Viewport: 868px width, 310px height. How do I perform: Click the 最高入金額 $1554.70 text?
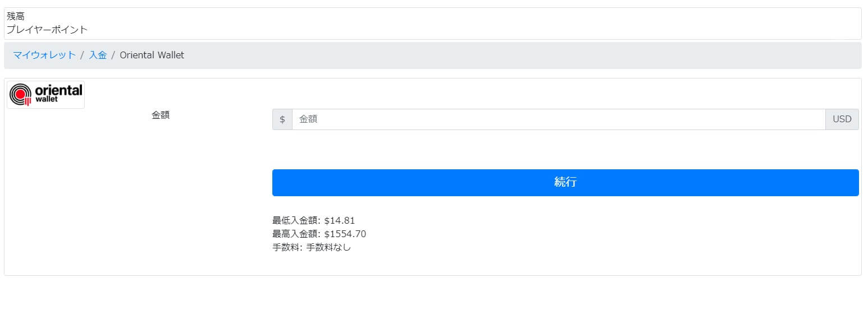pyautogui.click(x=319, y=234)
